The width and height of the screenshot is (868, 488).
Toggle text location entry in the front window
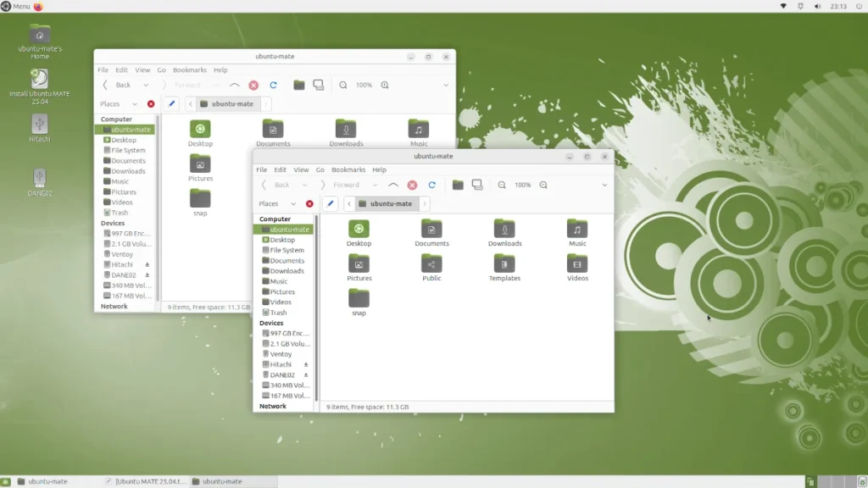pos(330,203)
